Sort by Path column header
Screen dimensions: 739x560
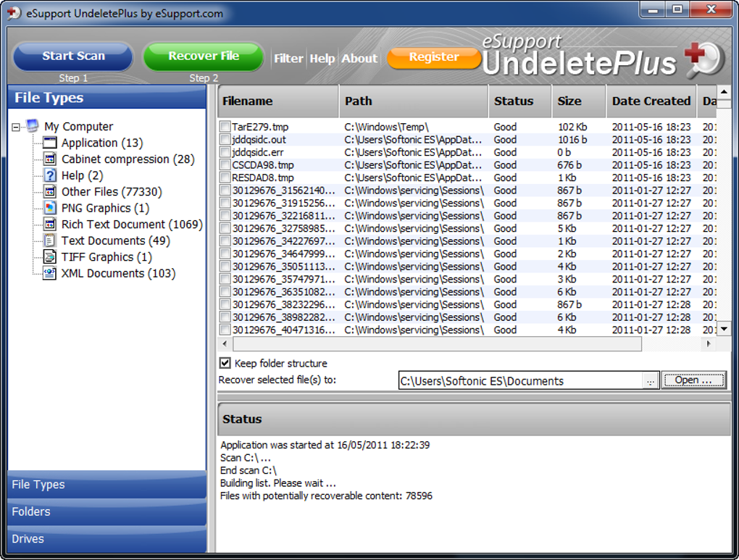pyautogui.click(x=413, y=101)
